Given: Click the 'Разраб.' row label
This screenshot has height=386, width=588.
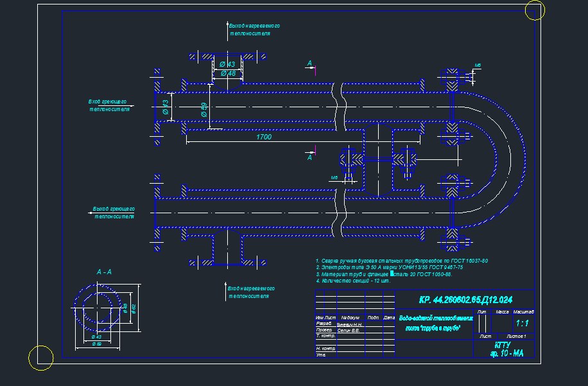Looking at the screenshot, I should pyautogui.click(x=324, y=323).
